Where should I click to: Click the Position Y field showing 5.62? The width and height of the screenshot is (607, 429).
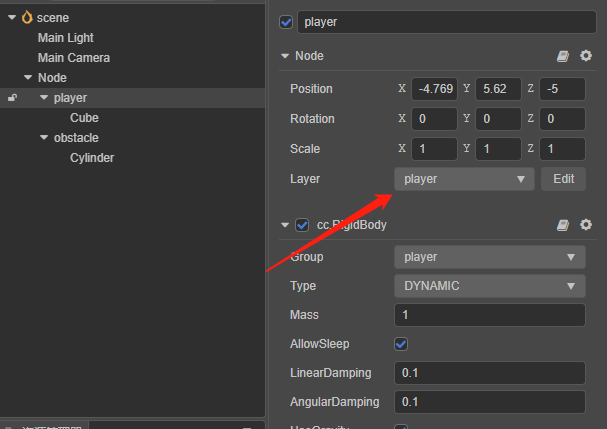pyautogui.click(x=498, y=89)
